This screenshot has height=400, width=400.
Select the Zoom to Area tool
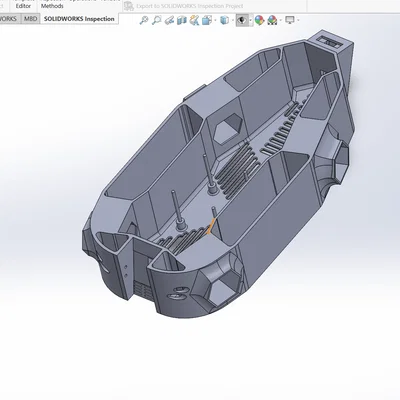156,20
